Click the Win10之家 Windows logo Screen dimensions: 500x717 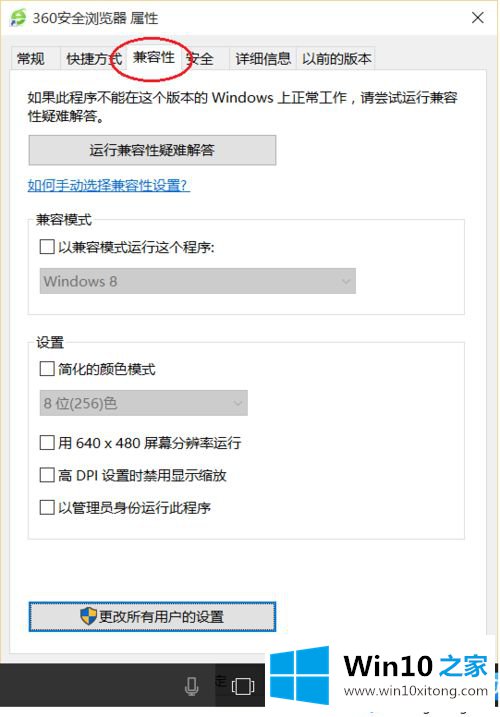tap(300, 675)
